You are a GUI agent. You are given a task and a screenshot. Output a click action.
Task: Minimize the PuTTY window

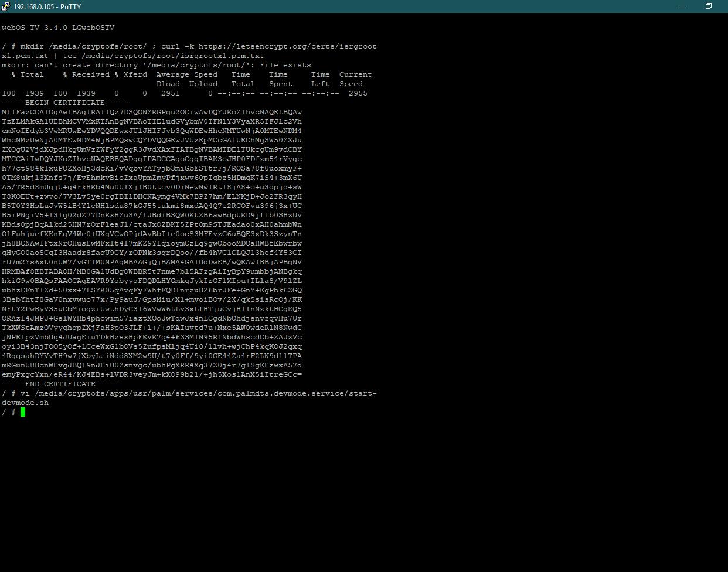tap(682, 6)
